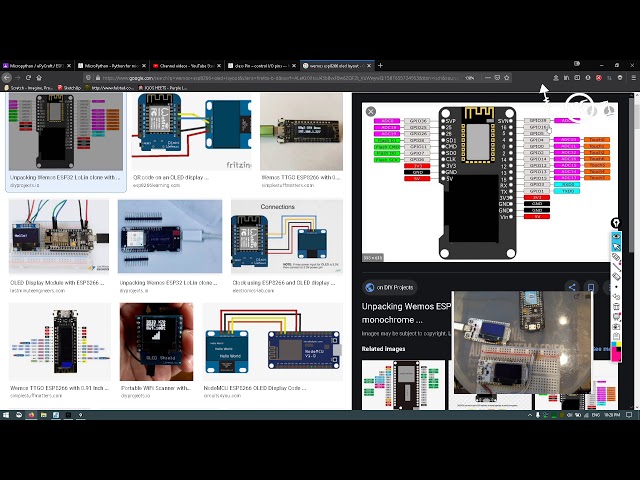The image size is (640, 480).
Task: Save the previewed image to collection
Action: coord(591,287)
